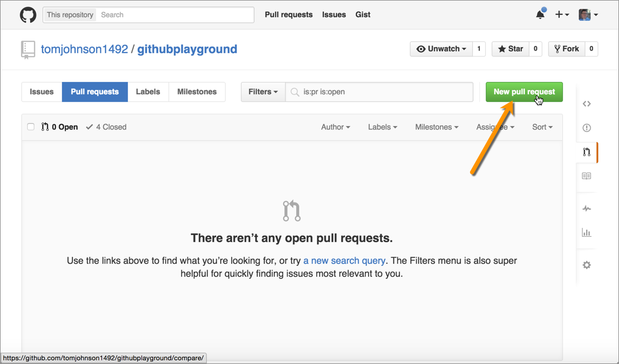Open the tomjohnson1492 profile link
Viewport: 619px width, 364px height.
(x=84, y=49)
